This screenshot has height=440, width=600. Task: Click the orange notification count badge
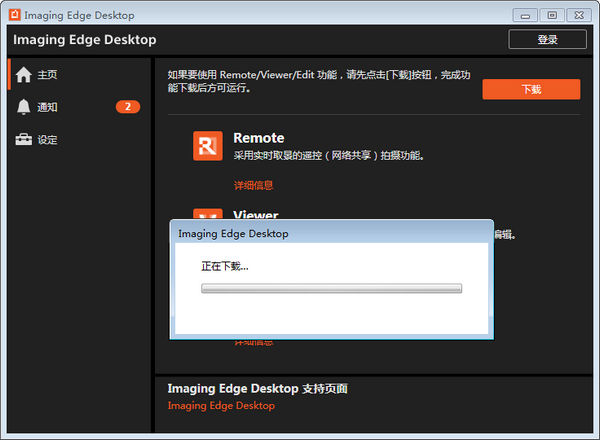click(128, 107)
